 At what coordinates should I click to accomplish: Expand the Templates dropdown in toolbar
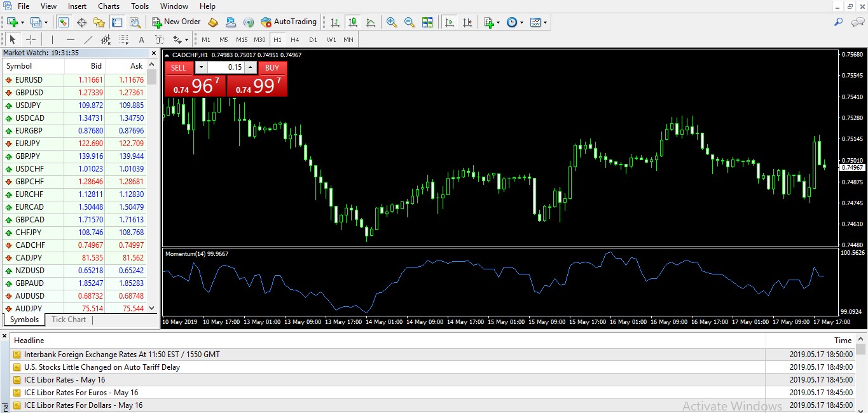[545, 22]
